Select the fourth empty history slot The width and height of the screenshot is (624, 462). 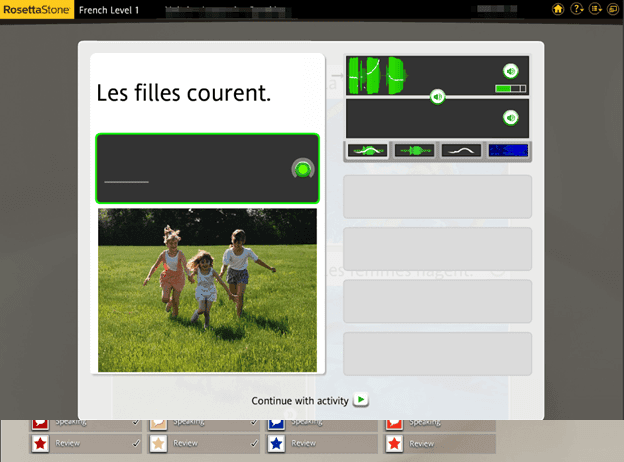[x=437, y=354]
